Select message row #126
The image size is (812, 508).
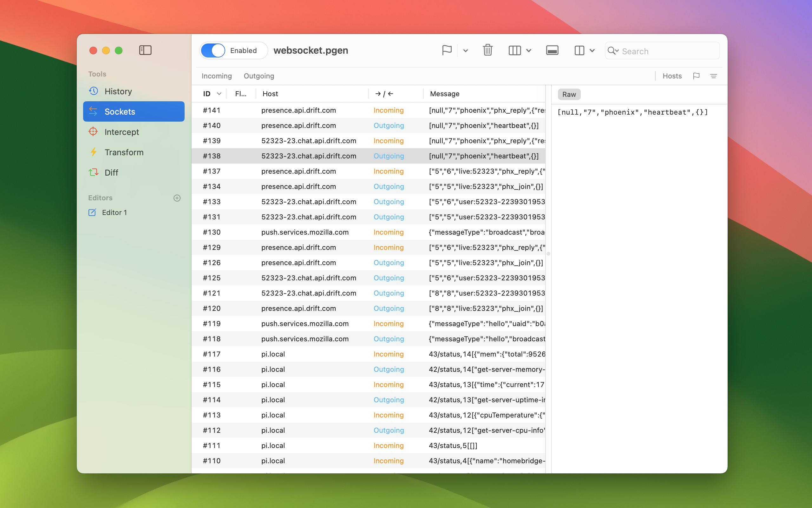click(x=368, y=262)
